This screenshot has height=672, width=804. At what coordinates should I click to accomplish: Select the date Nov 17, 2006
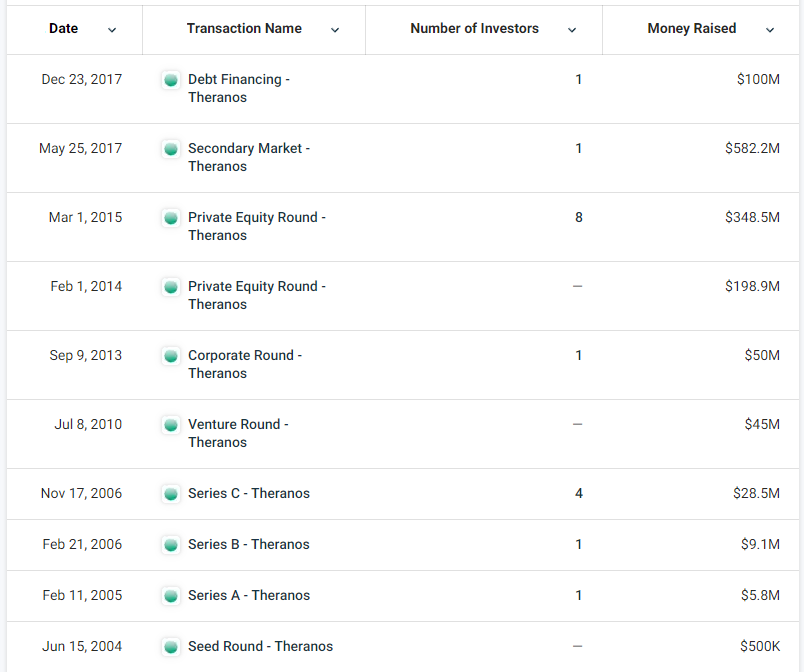82,493
